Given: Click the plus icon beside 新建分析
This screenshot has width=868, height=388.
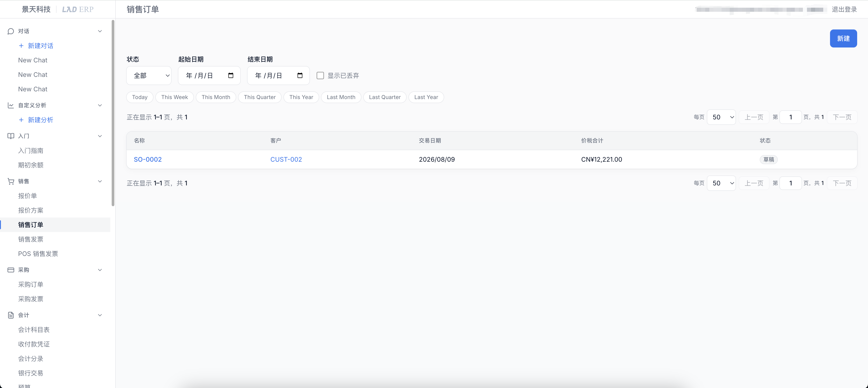Looking at the screenshot, I should [21, 120].
